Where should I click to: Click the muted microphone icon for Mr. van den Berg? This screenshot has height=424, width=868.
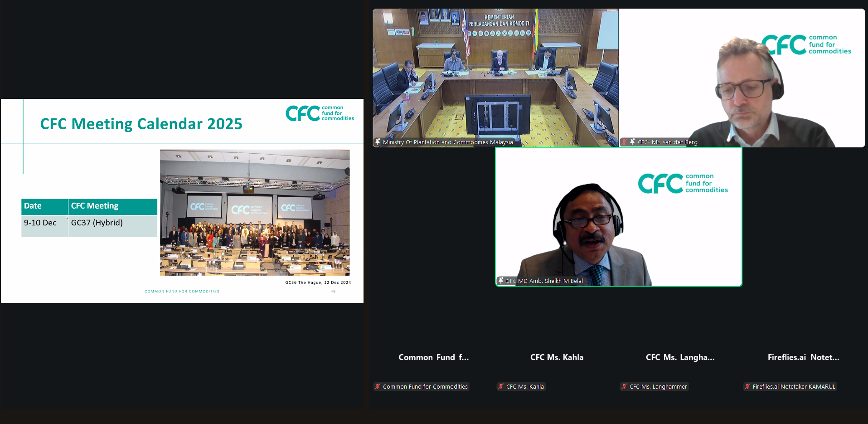click(x=625, y=142)
